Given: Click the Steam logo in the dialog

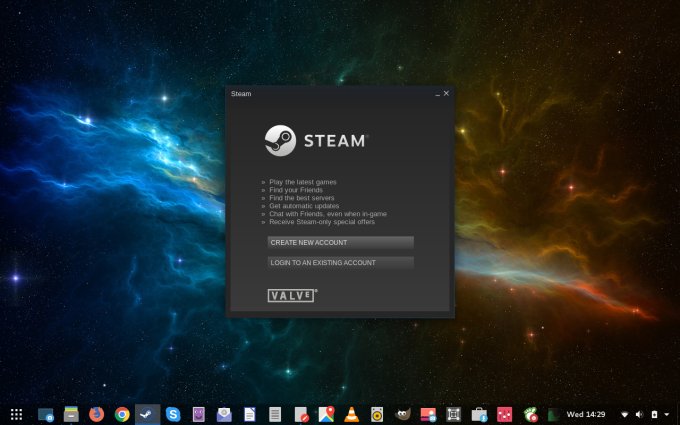Looking at the screenshot, I should click(317, 141).
